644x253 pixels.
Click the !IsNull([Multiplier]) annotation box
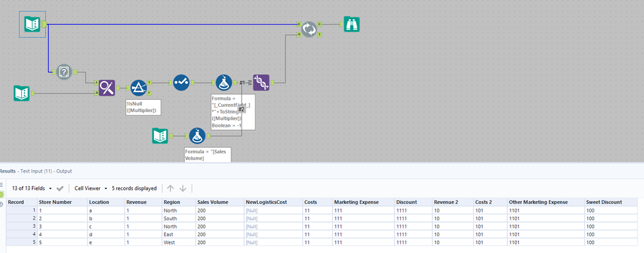click(x=143, y=108)
